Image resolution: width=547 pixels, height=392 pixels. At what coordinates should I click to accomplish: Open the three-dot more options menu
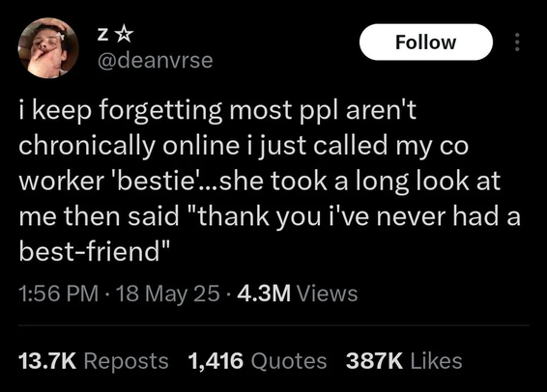pos(517,42)
